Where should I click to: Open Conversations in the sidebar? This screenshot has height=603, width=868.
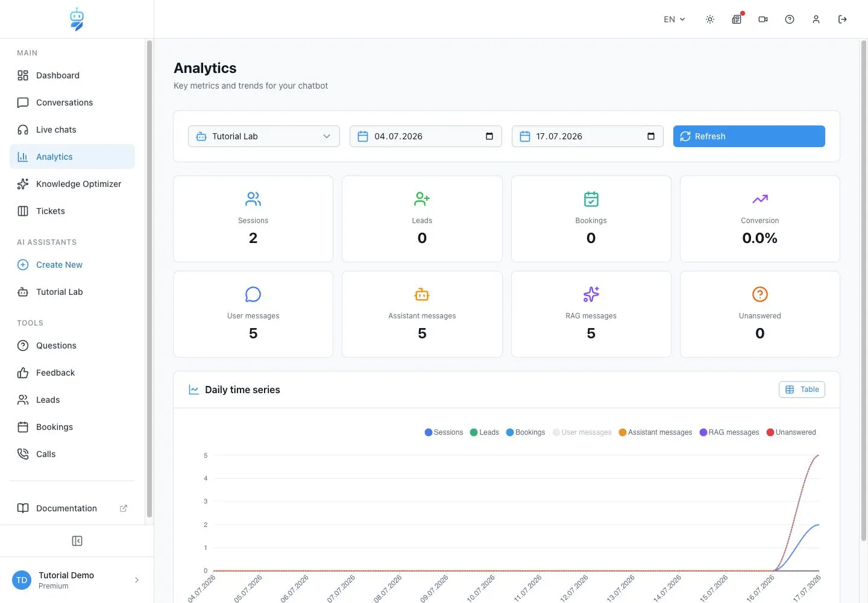[x=72, y=103]
